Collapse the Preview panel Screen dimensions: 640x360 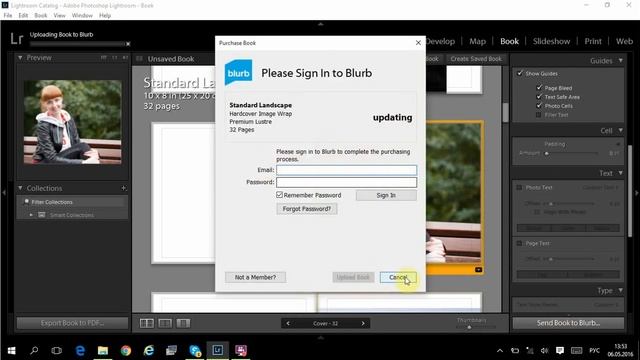click(x=20, y=58)
